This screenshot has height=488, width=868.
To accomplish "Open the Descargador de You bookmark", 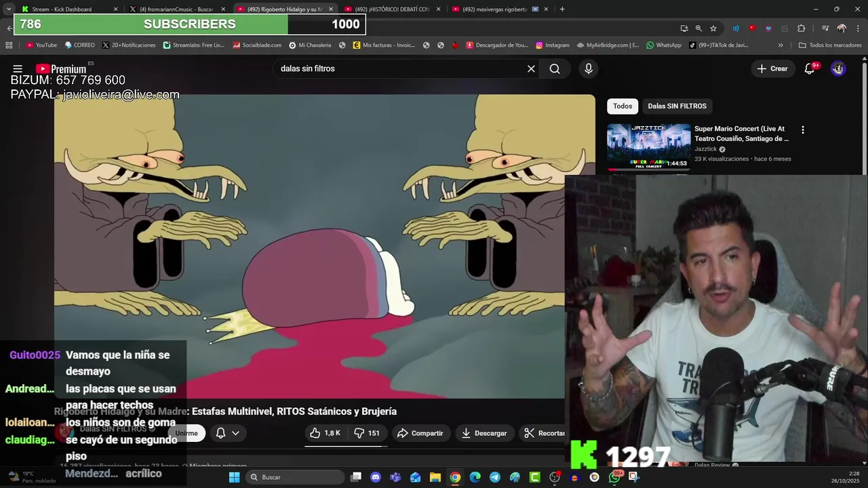I will tap(497, 45).
